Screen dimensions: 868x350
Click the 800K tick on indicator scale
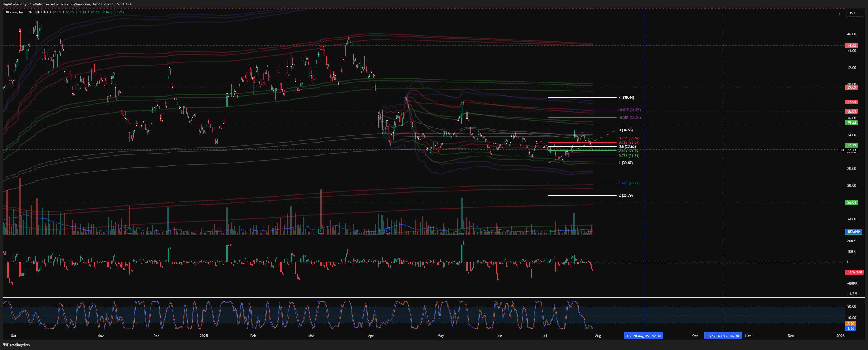click(851, 241)
